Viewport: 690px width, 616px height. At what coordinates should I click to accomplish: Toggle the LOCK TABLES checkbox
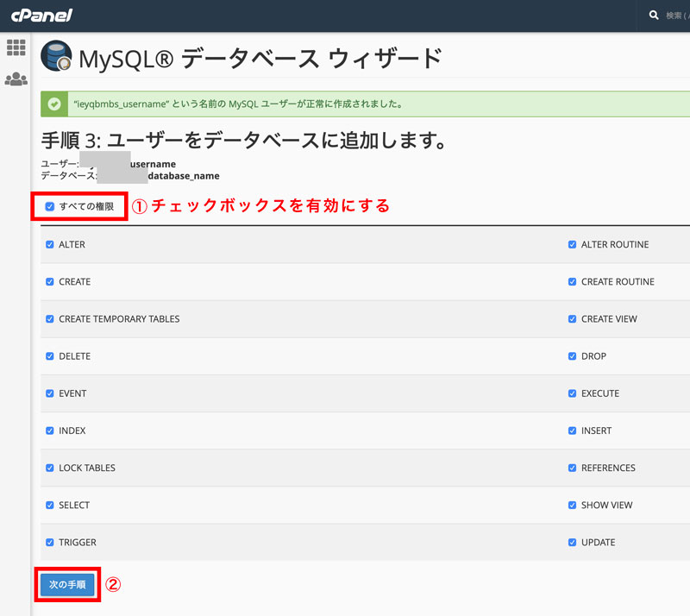click(x=50, y=468)
